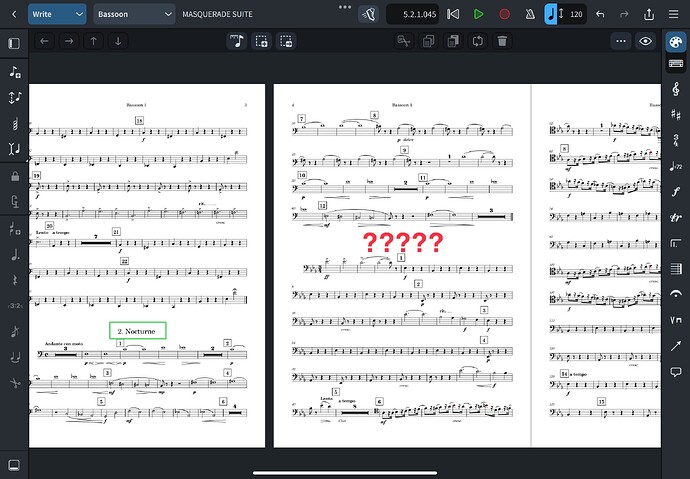Select the scissors tool
This screenshot has height=479, width=690.
[x=15, y=383]
